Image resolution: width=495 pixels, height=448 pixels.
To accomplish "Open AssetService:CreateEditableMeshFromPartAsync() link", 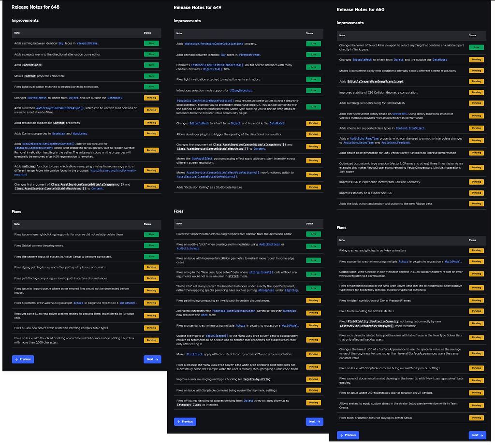I will coord(222,173).
